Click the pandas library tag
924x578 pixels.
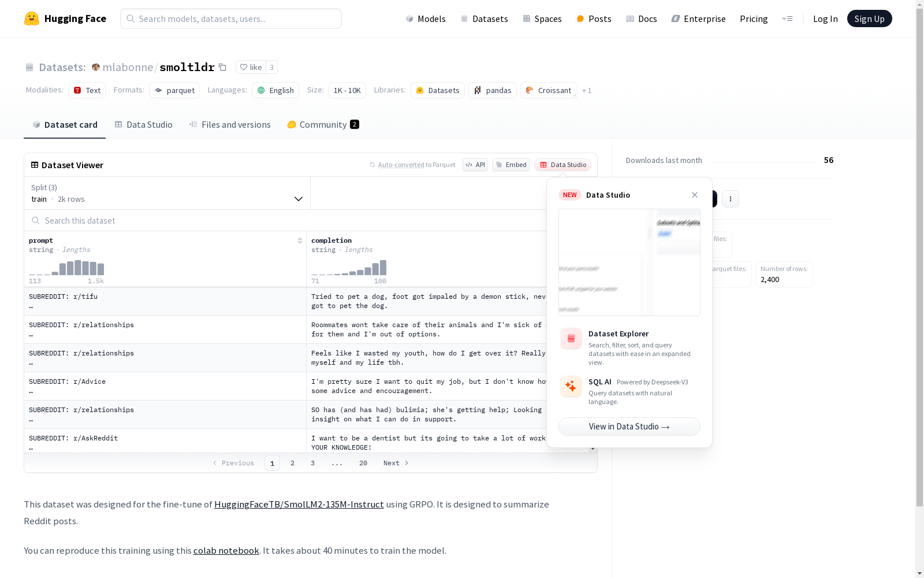click(x=493, y=90)
